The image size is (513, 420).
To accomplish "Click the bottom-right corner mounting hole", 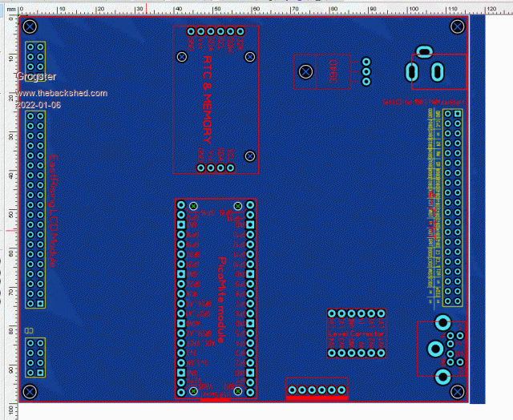I will 458,391.
